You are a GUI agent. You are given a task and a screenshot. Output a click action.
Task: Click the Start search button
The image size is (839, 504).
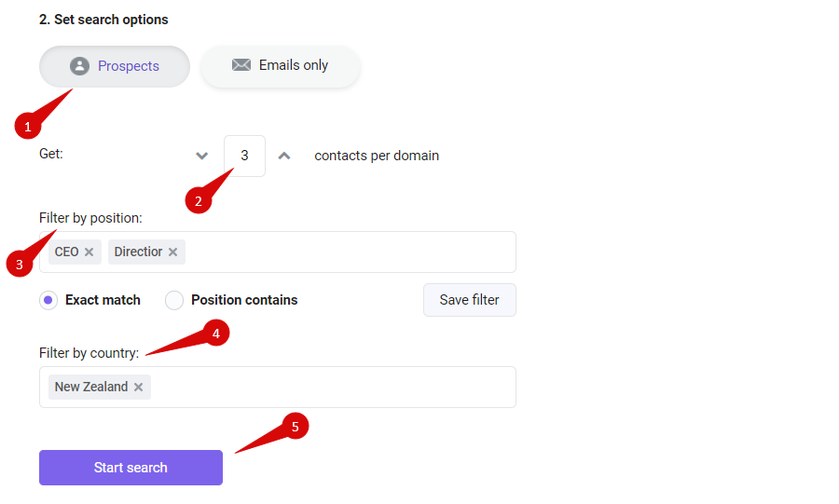click(x=131, y=468)
